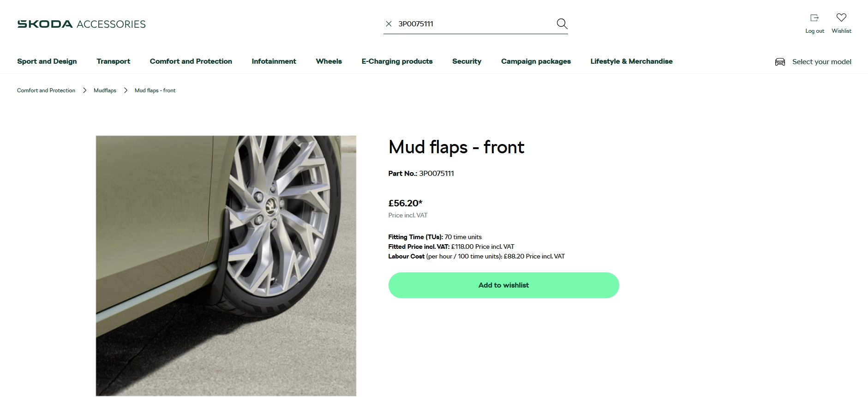Go to the Wheels category
The height and width of the screenshot is (397, 868).
click(x=329, y=61)
